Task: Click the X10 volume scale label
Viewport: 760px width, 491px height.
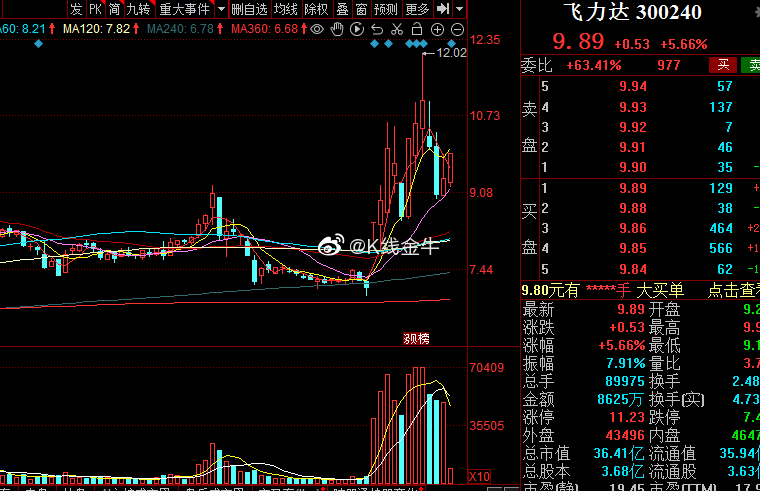Action: 481,475
